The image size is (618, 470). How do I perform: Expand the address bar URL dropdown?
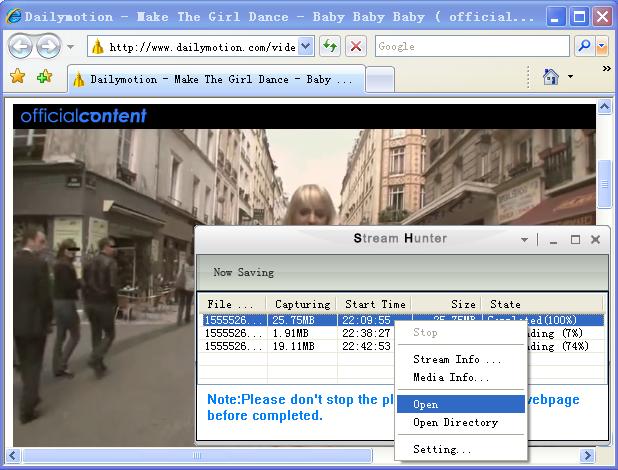(306, 47)
